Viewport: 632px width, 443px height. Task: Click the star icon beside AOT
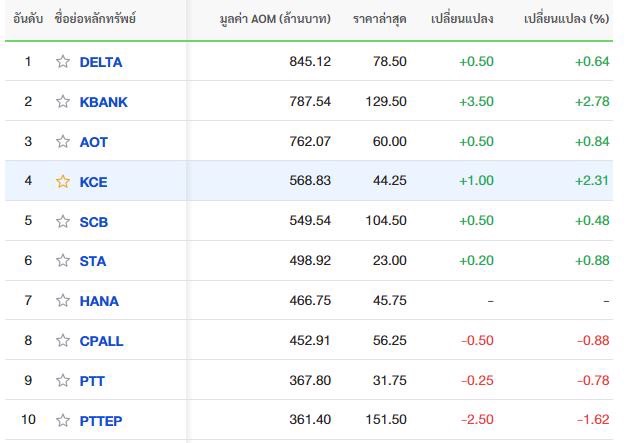coord(63,141)
